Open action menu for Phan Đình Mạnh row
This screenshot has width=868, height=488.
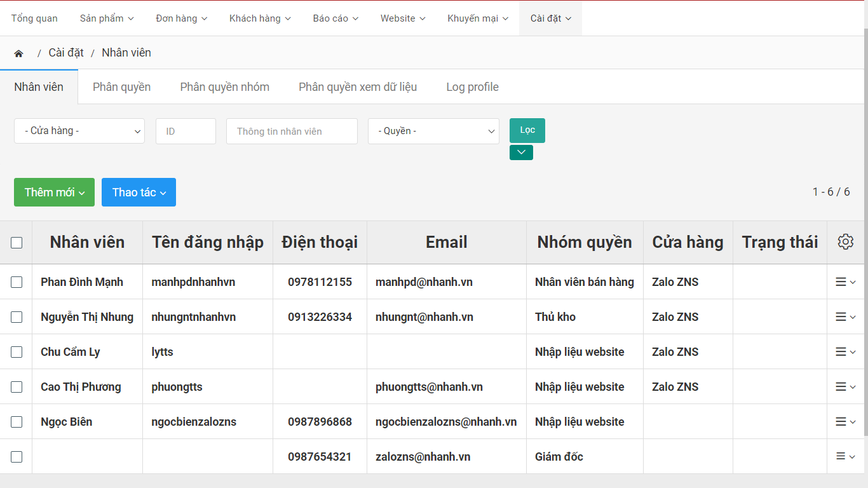click(x=845, y=282)
